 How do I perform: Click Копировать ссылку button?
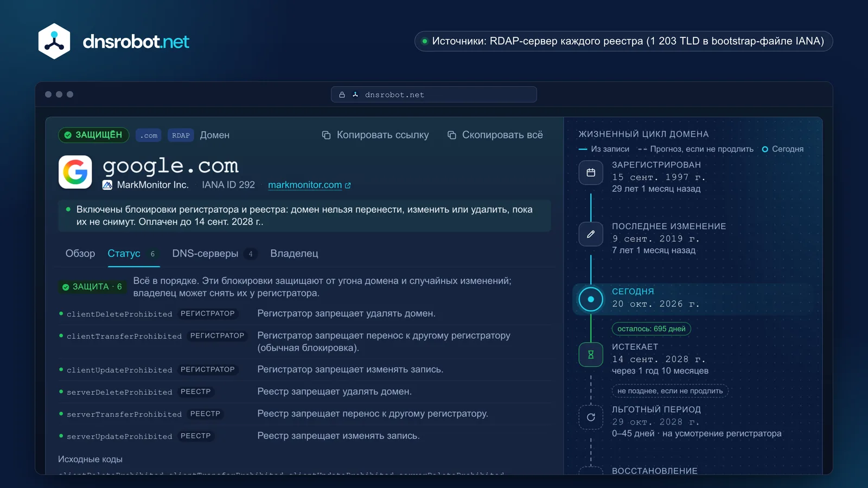coord(375,135)
